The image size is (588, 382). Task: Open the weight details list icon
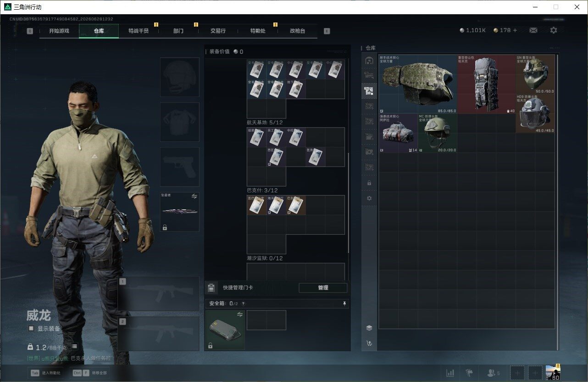[74, 347]
